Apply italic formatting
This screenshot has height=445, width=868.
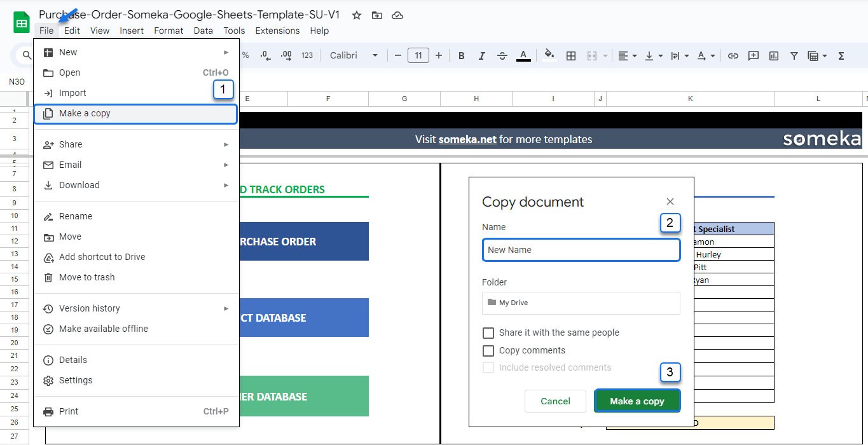[x=481, y=55]
